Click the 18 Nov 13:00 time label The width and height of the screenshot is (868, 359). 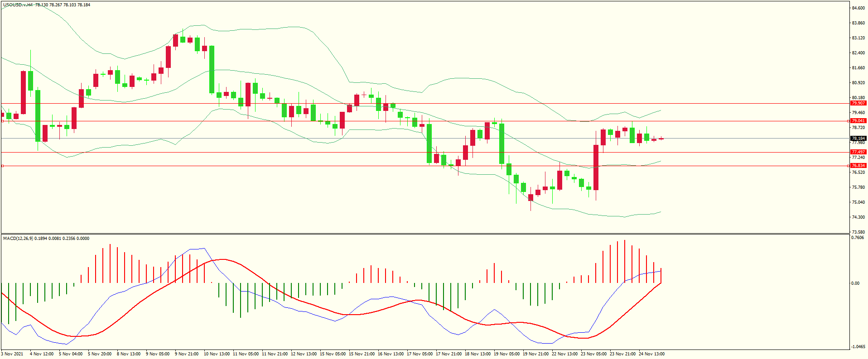(x=477, y=354)
